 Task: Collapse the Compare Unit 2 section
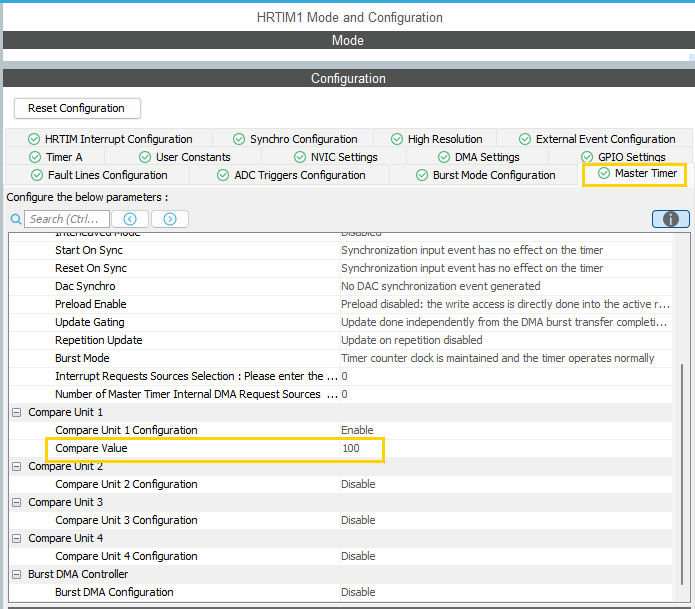(16, 466)
